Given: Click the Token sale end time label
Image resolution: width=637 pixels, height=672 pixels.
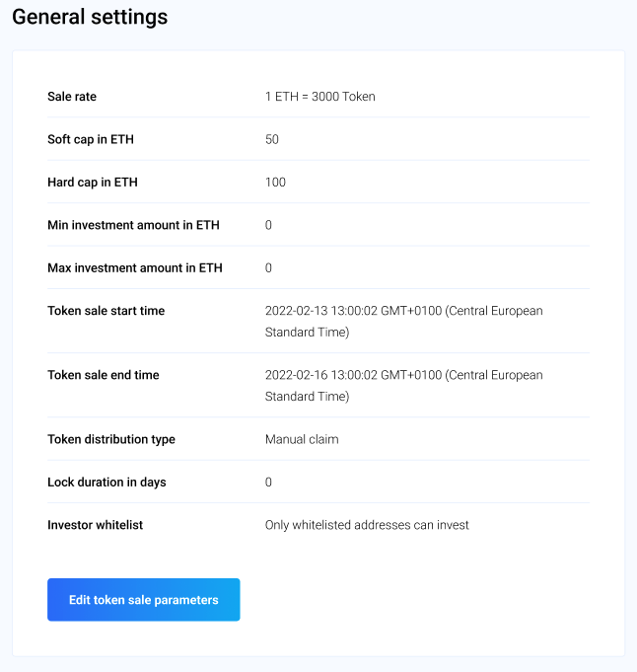Looking at the screenshot, I should 104,375.
